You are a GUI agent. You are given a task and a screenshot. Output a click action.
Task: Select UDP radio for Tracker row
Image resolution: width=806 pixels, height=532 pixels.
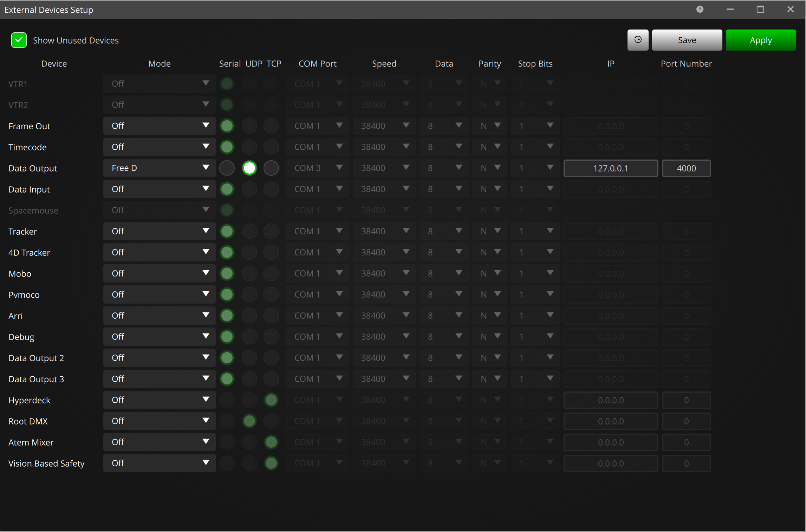(x=249, y=231)
